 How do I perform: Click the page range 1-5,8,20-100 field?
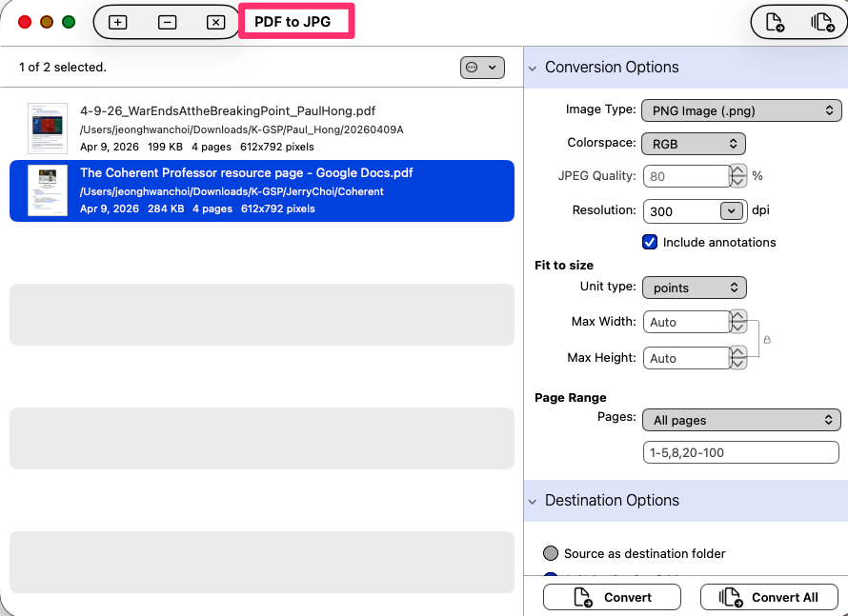coord(741,453)
